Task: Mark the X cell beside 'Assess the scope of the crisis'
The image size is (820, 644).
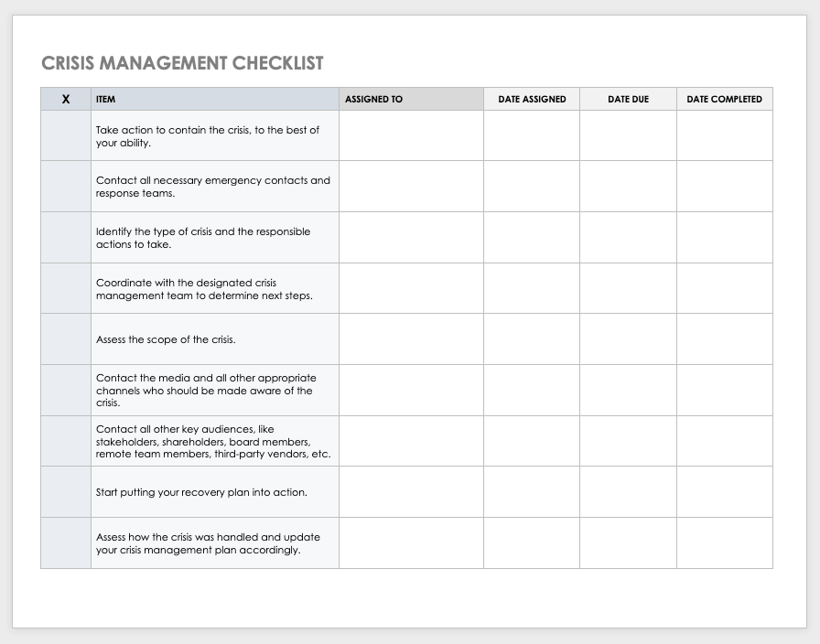Action: pos(66,339)
